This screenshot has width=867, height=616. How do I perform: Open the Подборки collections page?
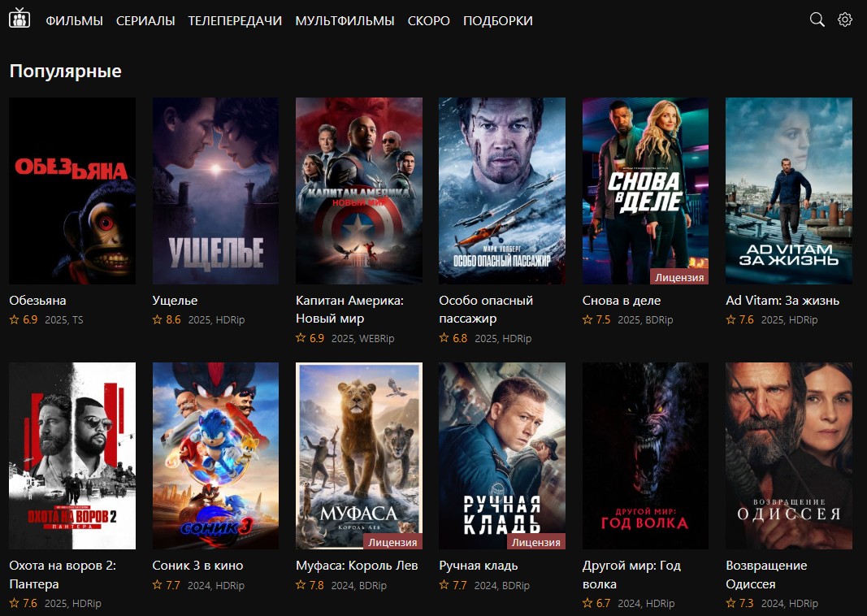497,20
